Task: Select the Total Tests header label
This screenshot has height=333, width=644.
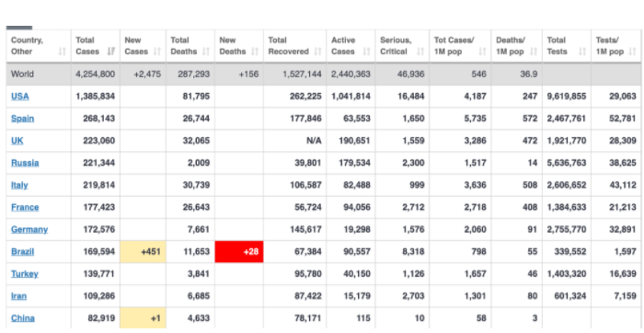Action: point(557,46)
